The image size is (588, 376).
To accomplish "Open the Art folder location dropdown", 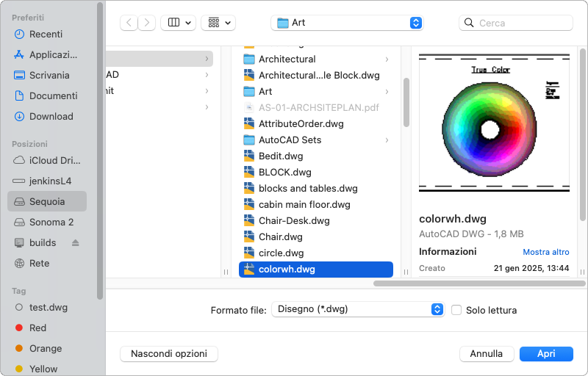I will click(347, 23).
